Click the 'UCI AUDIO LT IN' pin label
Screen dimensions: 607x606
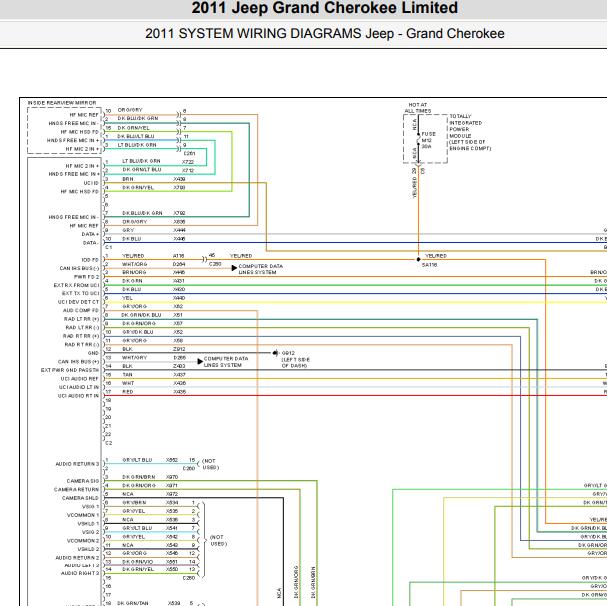click(x=79, y=387)
